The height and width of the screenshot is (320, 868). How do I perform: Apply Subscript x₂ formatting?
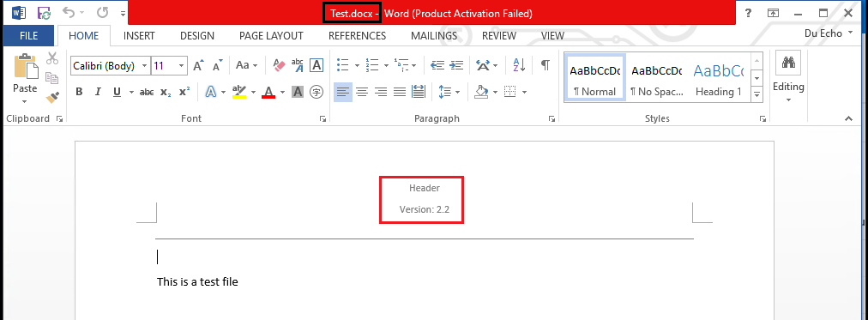(166, 92)
